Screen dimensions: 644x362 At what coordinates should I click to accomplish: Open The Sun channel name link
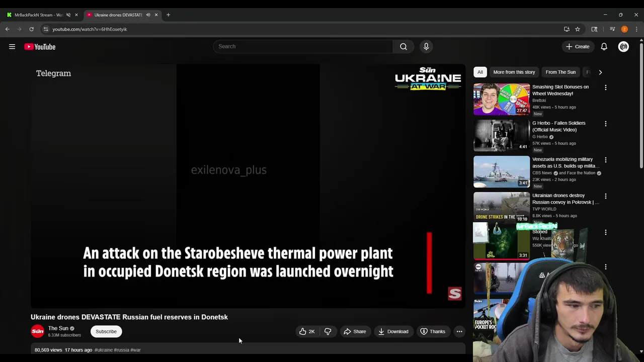coord(58,328)
